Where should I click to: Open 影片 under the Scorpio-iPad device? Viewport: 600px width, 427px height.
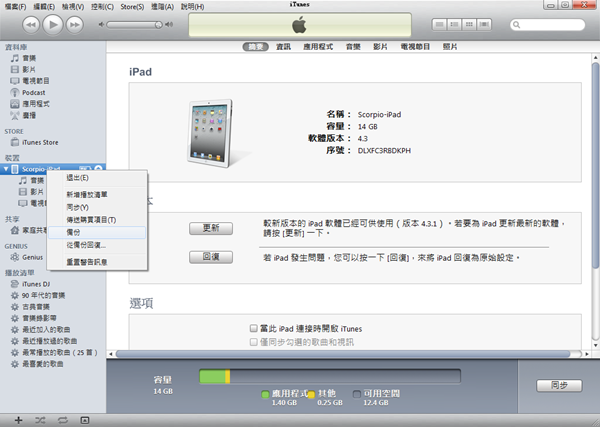click(37, 192)
